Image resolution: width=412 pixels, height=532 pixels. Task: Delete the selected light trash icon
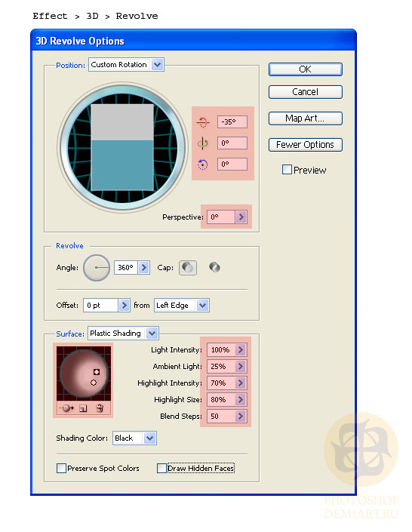pyautogui.click(x=100, y=407)
